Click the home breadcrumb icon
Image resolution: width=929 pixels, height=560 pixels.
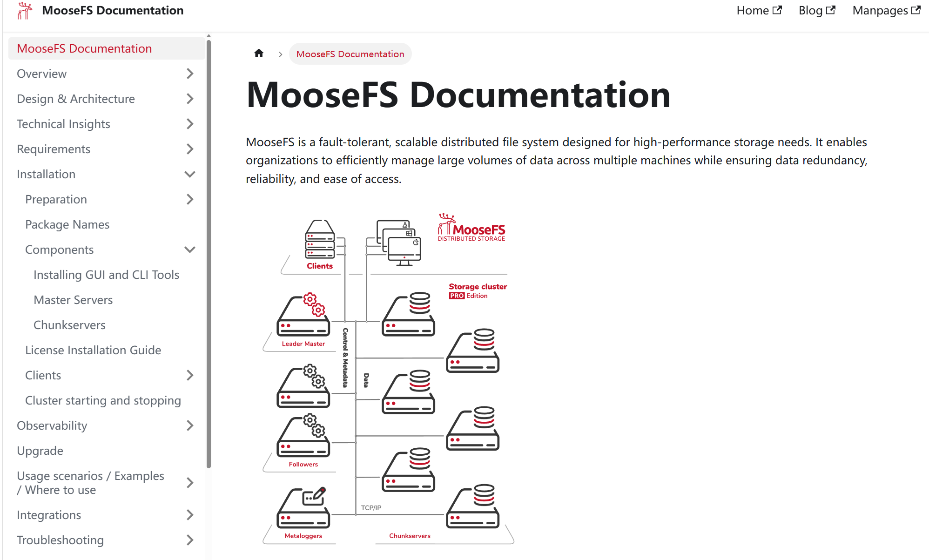(x=259, y=54)
